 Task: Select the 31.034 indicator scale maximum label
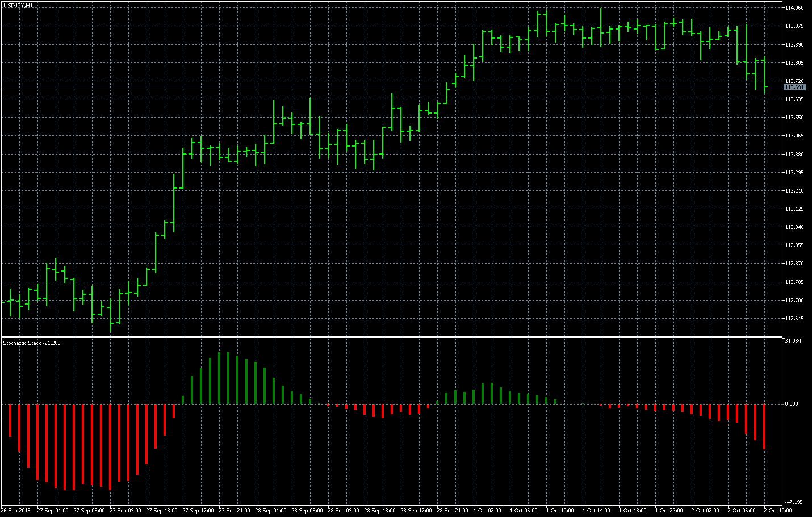click(793, 341)
